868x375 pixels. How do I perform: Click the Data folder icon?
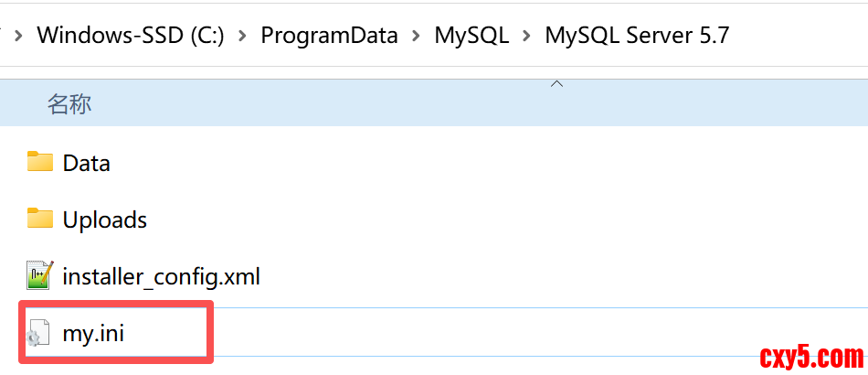40,162
